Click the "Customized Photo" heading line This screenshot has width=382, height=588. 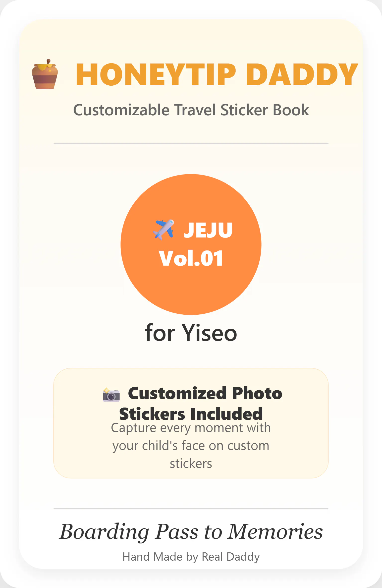pos(205,394)
